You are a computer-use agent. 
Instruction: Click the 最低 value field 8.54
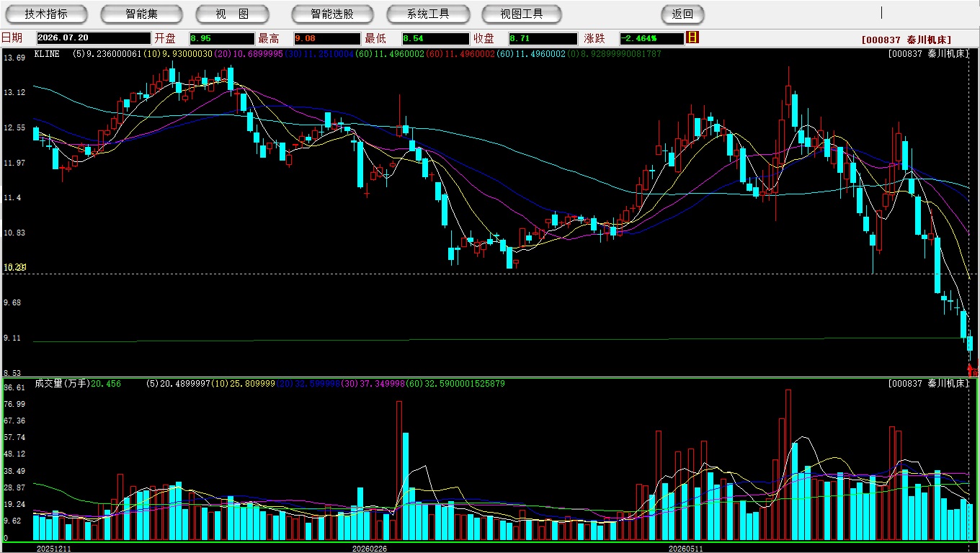[x=436, y=38]
